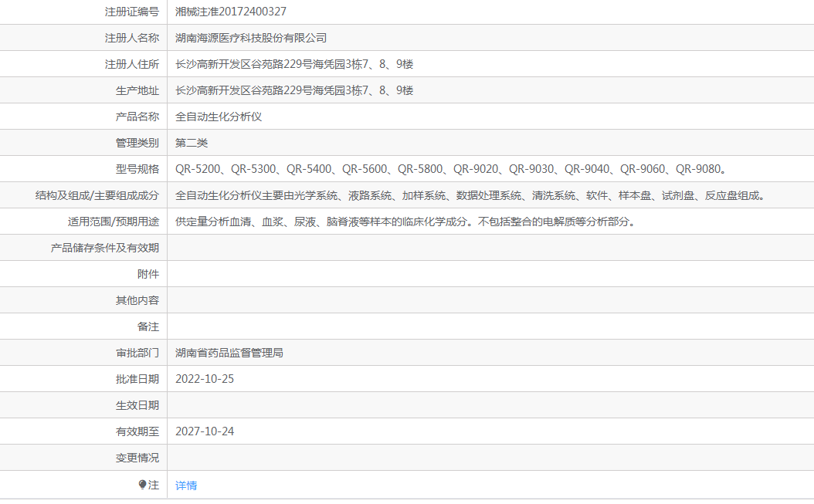Open the 详情 link in the 注 row
814x504 pixels.
tap(186, 485)
